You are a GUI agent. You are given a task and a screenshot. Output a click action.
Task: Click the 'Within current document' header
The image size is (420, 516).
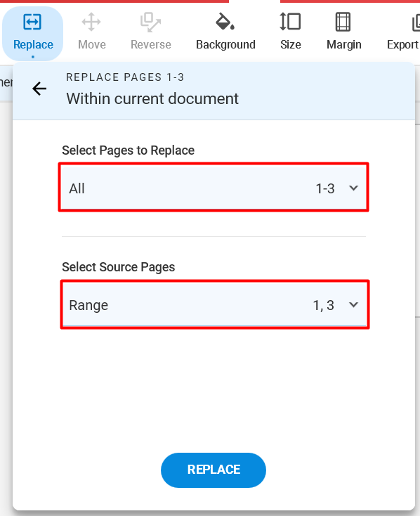152,98
